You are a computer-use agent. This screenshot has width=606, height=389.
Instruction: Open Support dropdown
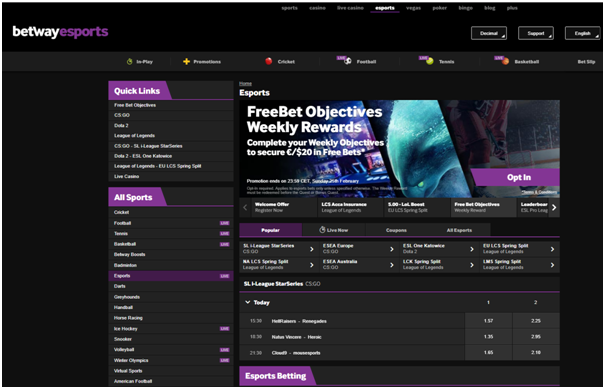[536, 33]
